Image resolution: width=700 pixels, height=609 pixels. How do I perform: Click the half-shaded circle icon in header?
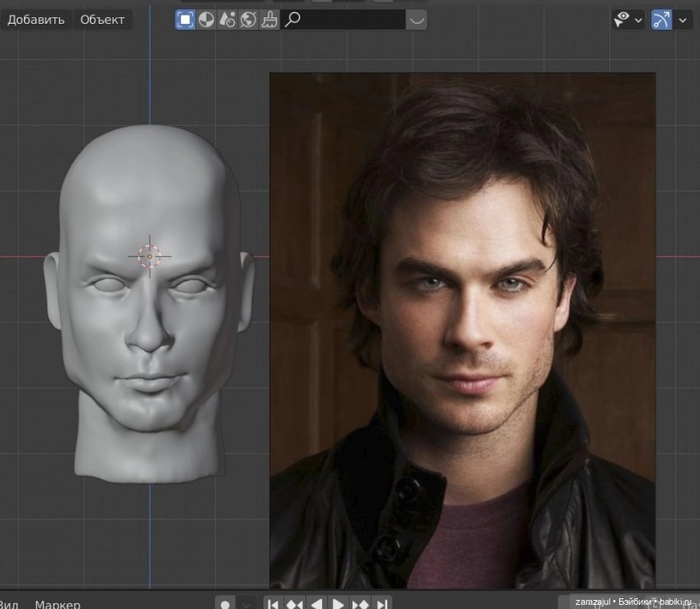click(207, 20)
